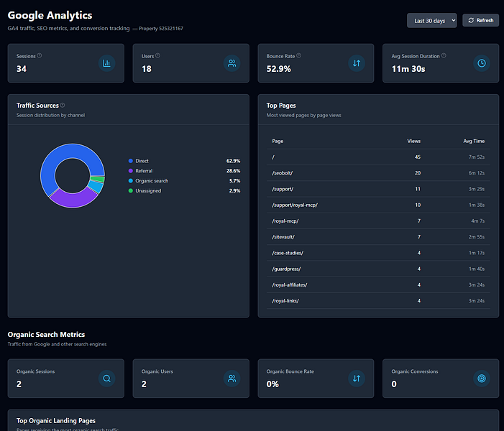The image size is (504, 431).
Task: Click the Organic Users people icon
Action: (x=232, y=379)
